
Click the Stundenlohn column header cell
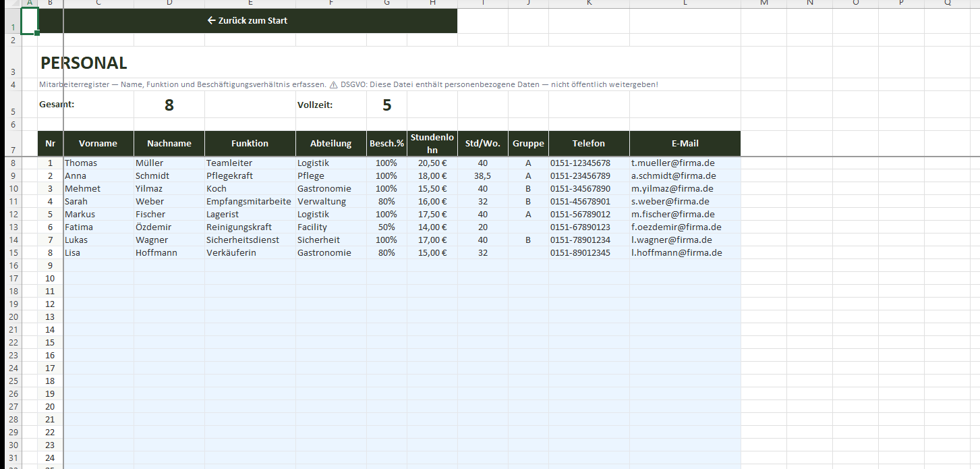432,144
